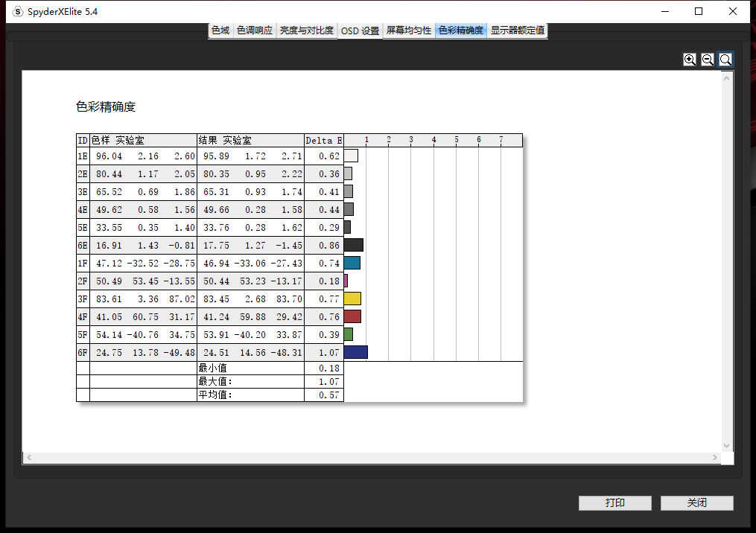Click the result value 24.51
The image size is (756, 533).
tap(216, 352)
